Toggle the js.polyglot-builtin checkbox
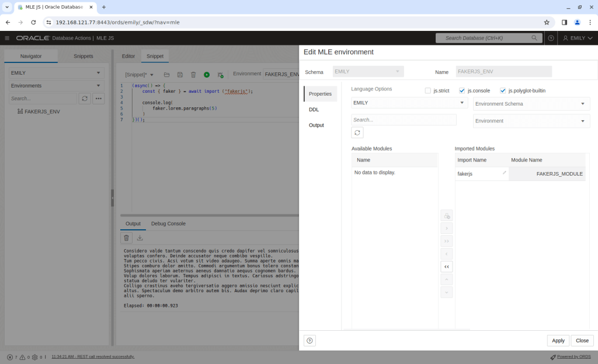 [503, 91]
